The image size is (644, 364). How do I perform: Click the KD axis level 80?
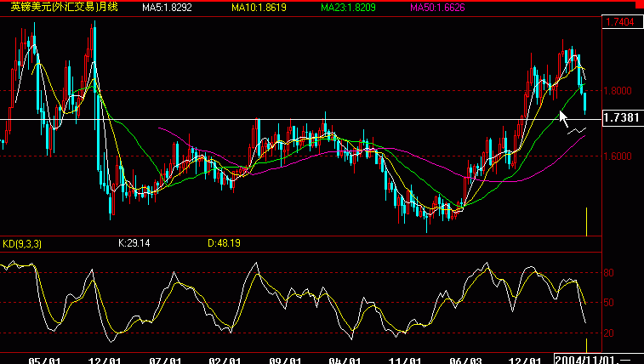tap(608, 273)
